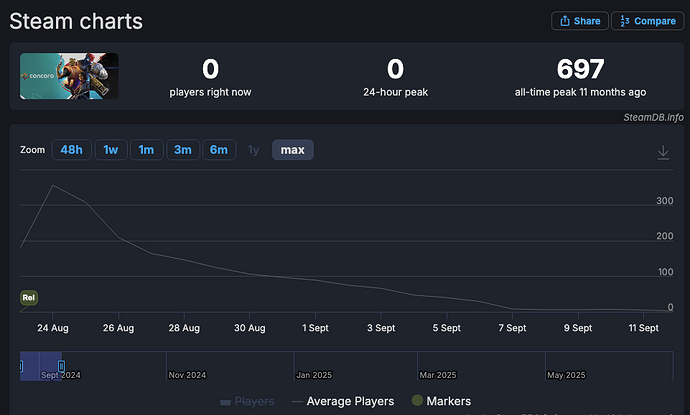
Task: Toggle the Markers legend item
Action: [x=441, y=401]
